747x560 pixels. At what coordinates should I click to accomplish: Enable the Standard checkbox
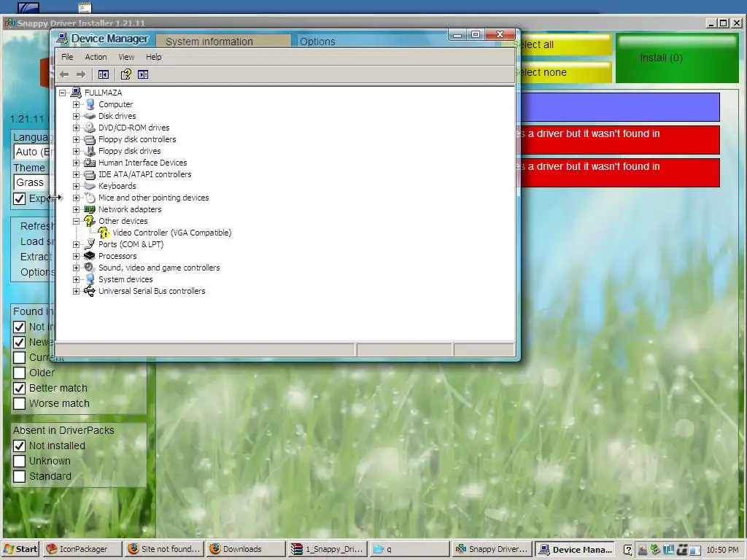click(x=19, y=476)
